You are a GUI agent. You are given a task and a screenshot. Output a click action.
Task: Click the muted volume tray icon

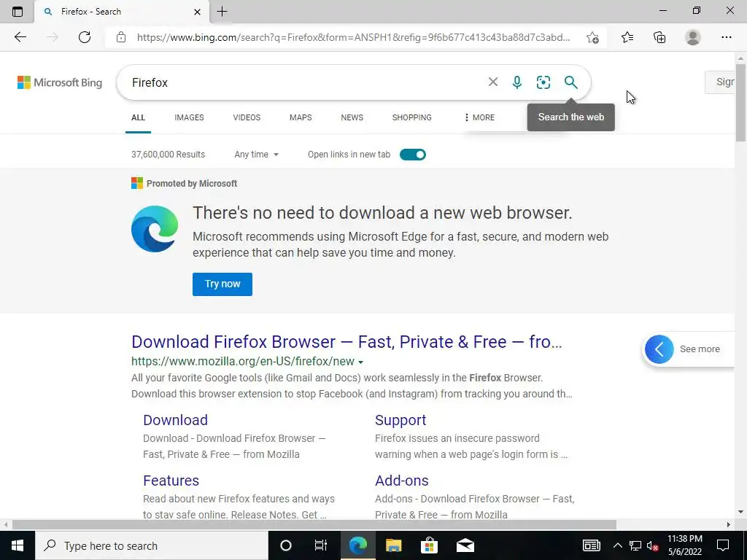pyautogui.click(x=652, y=545)
